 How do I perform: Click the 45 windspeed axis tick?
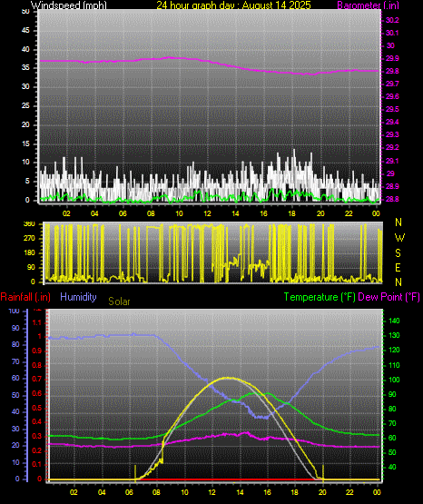click(x=25, y=31)
